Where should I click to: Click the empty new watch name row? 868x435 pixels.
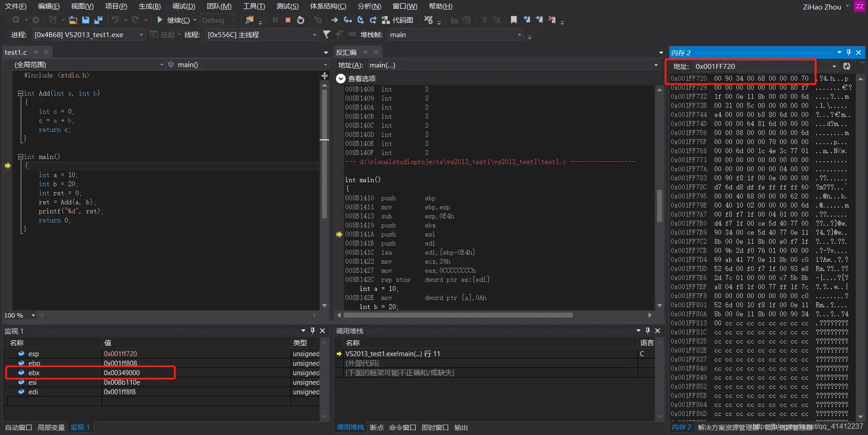(x=54, y=401)
